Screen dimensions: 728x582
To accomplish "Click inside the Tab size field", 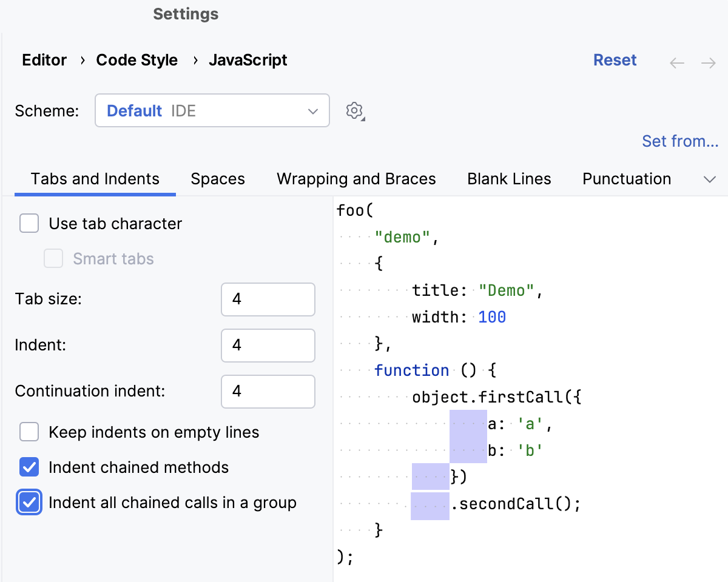I will [268, 299].
